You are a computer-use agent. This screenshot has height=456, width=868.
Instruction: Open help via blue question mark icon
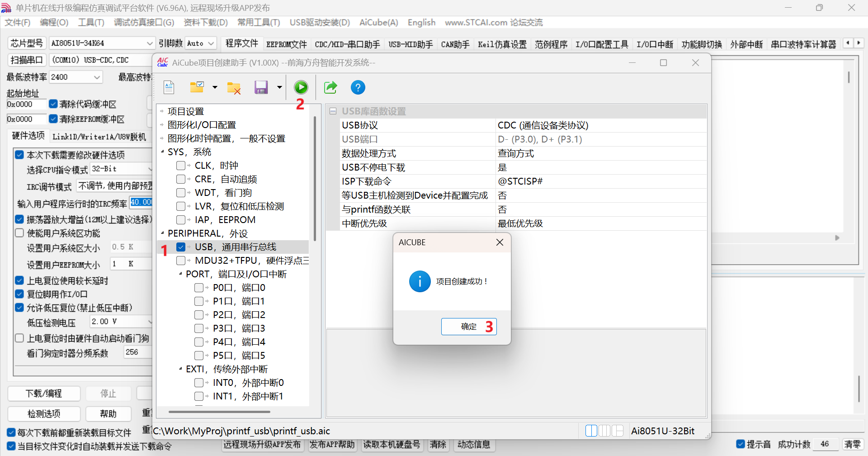(x=358, y=87)
